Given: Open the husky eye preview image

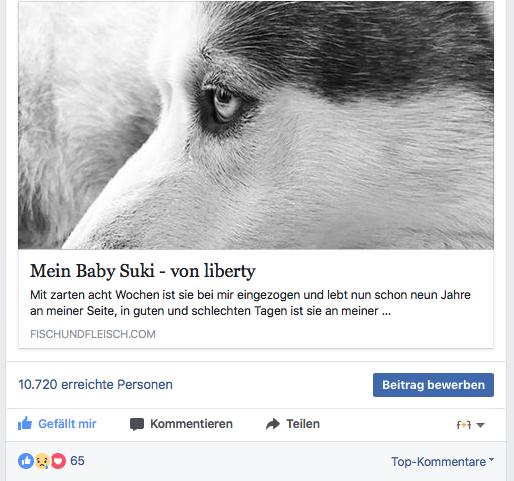Looking at the screenshot, I should coord(256,125).
